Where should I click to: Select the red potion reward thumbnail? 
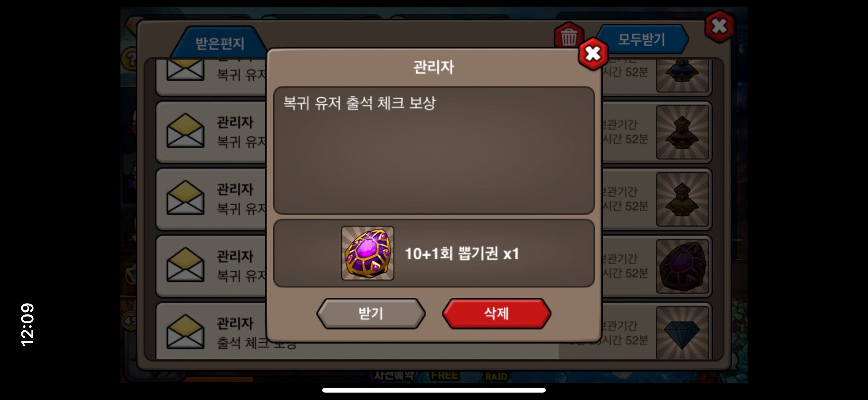pyautogui.click(x=682, y=132)
